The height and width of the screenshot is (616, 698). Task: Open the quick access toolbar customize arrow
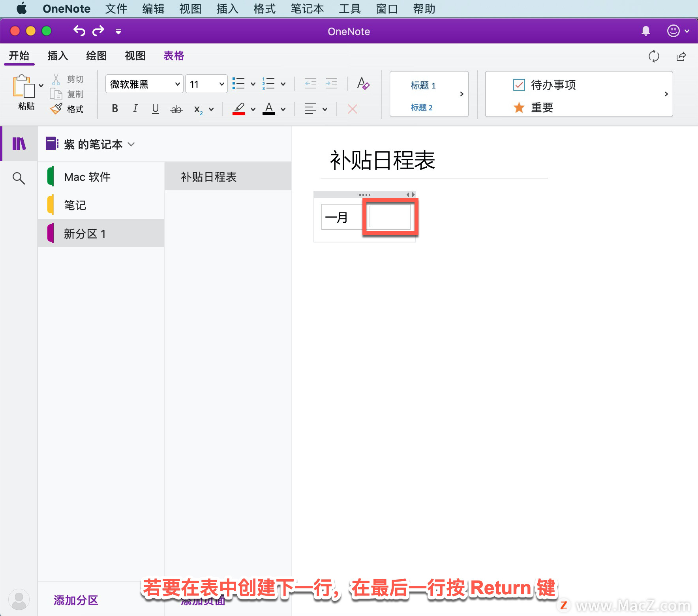click(x=118, y=32)
